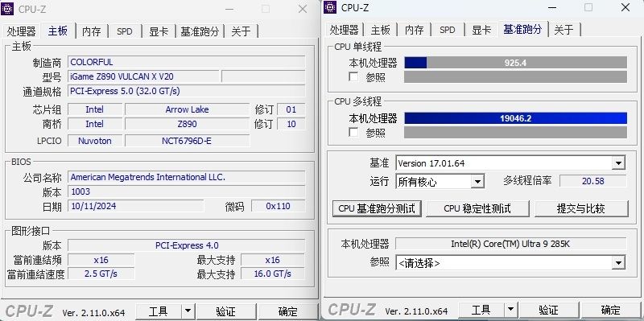This screenshot has width=644, height=321.
Task: Click current link speed 2.5 GT/s field
Action: click(101, 274)
